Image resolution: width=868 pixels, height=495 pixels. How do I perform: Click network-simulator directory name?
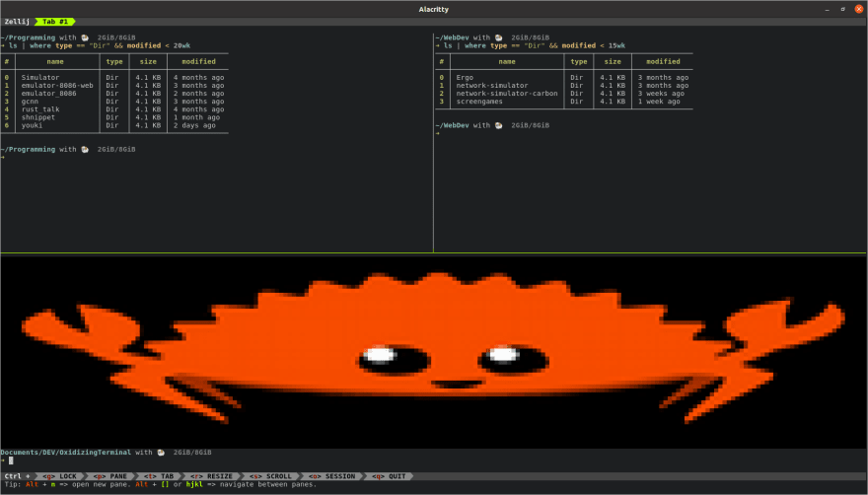[x=492, y=86]
